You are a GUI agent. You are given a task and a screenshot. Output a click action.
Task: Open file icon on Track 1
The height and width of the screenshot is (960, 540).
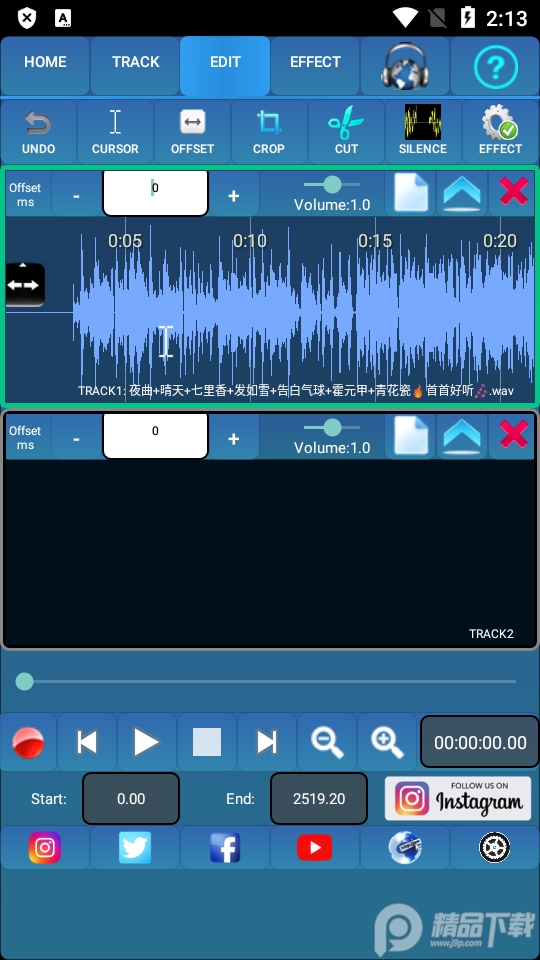[411, 193]
